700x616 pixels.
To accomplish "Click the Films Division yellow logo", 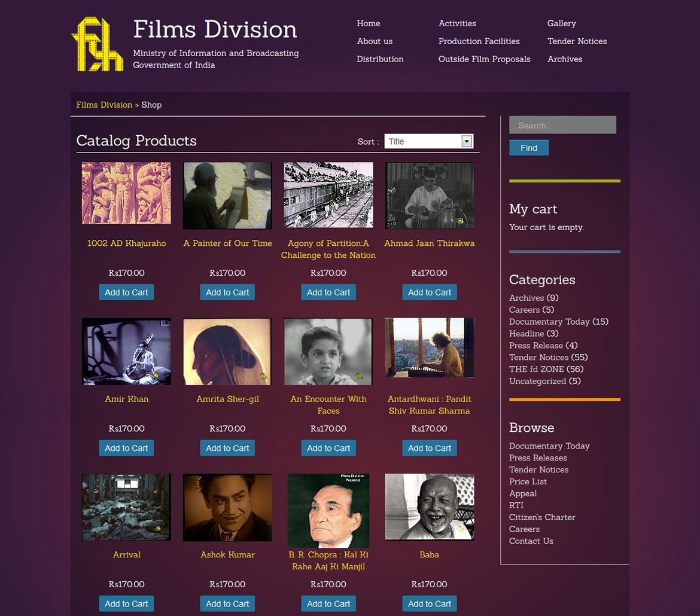I will point(97,44).
